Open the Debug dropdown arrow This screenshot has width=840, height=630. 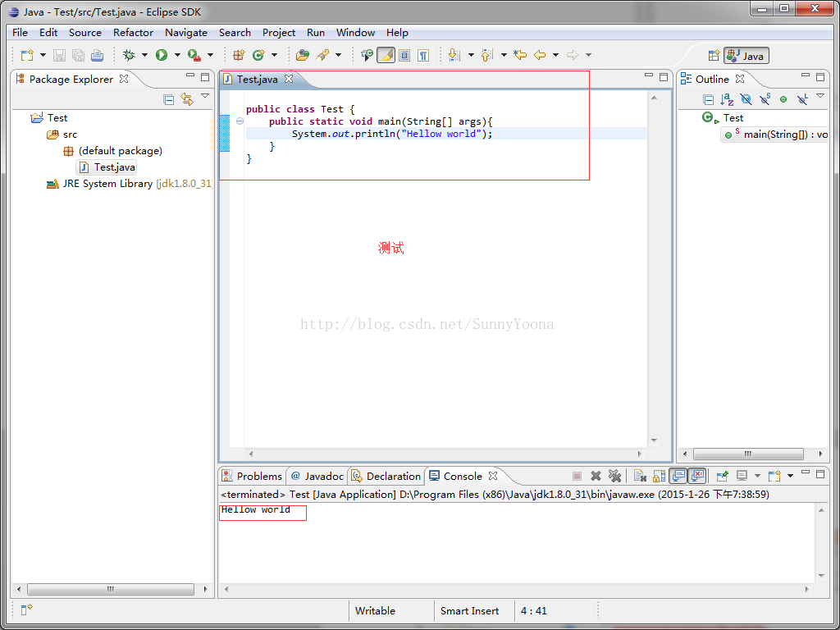point(144,55)
